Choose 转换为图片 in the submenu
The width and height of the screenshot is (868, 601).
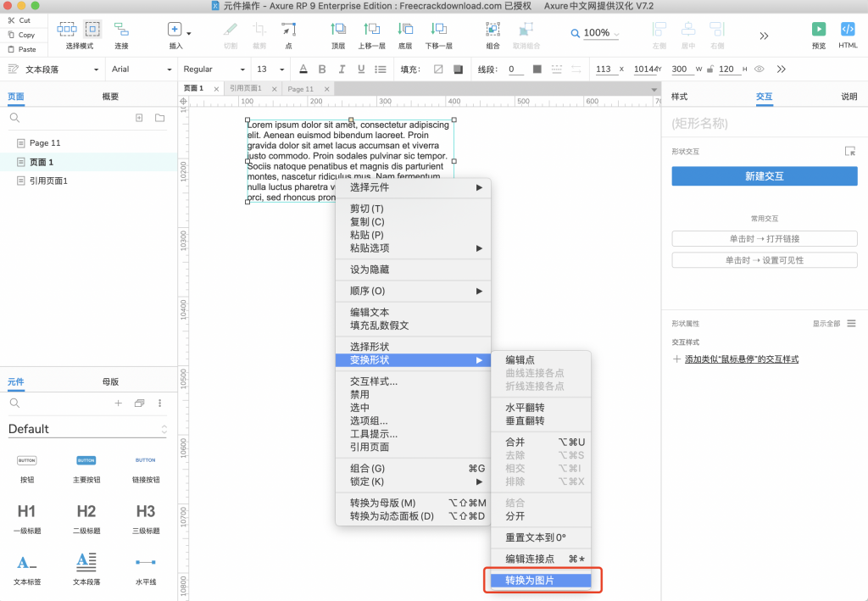point(542,581)
